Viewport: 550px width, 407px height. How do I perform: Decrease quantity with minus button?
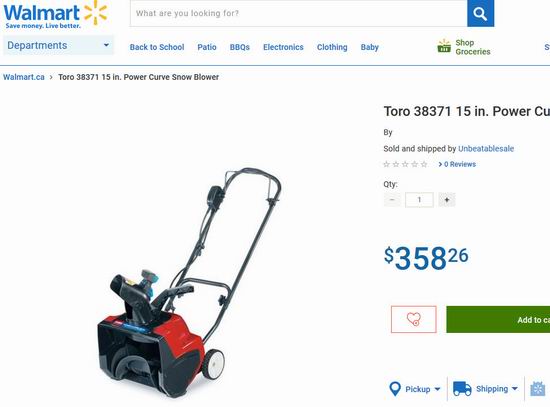pos(392,200)
